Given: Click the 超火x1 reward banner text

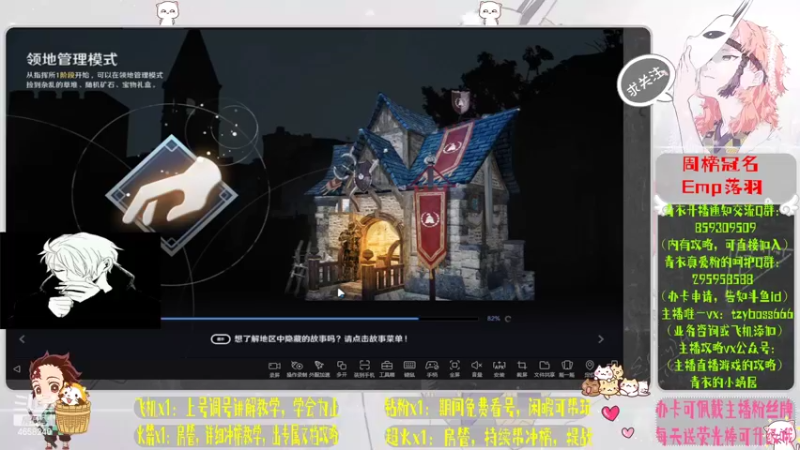Looking at the screenshot, I should [488, 436].
